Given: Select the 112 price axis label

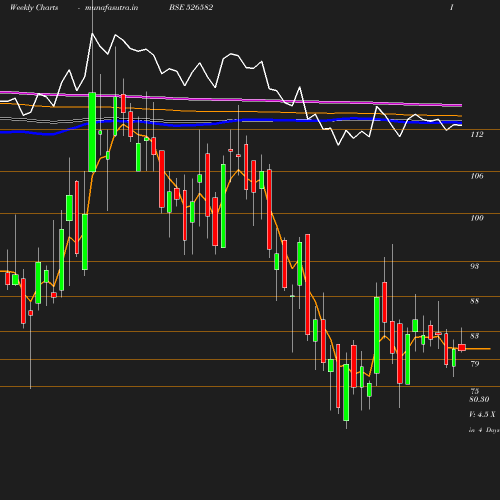Looking at the screenshot, I should (477, 134).
